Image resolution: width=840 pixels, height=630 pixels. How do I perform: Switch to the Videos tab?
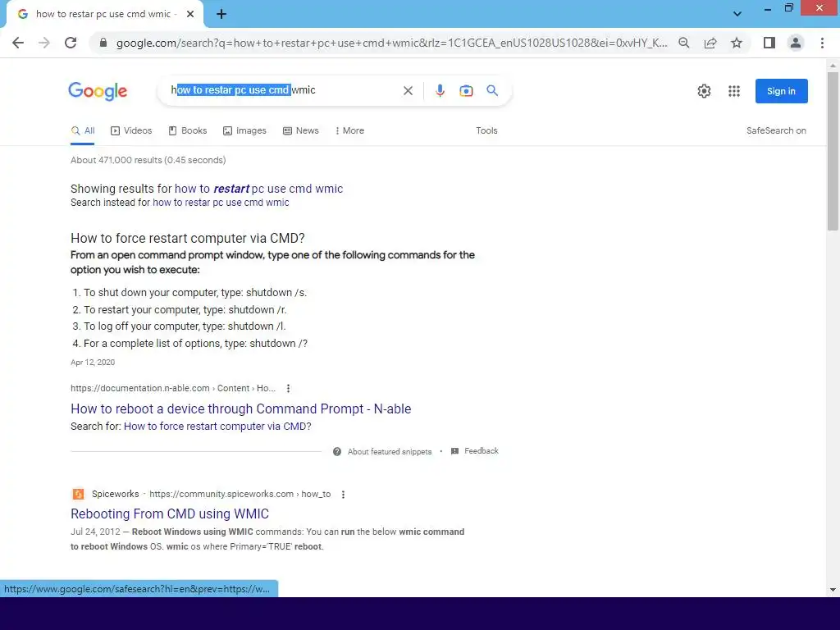[x=131, y=130]
